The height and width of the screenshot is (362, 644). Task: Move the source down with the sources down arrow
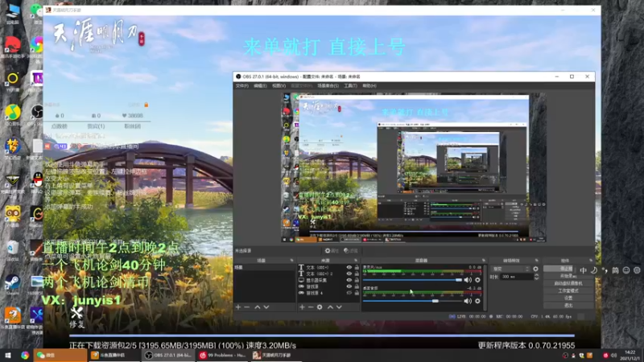339,307
